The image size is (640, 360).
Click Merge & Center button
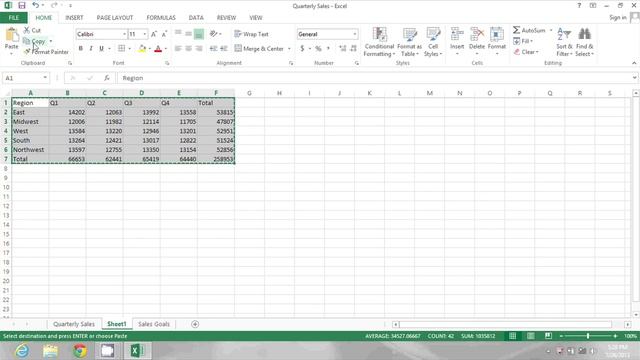(x=260, y=49)
